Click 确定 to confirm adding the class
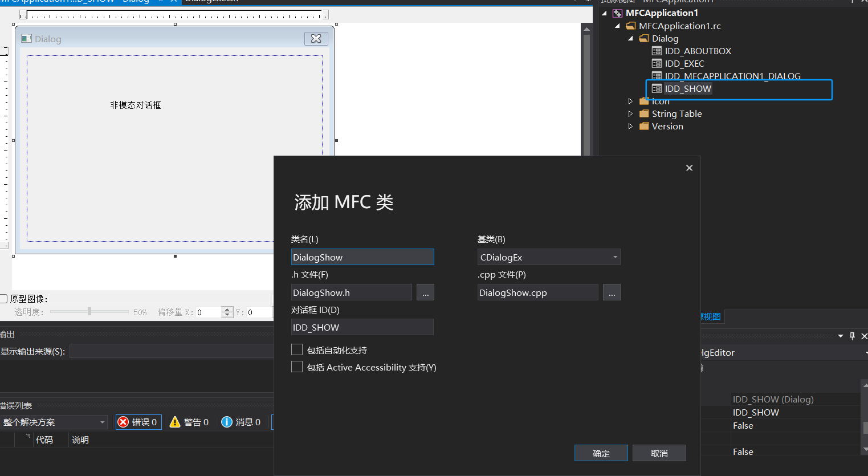This screenshot has height=476, width=868. coord(601,453)
